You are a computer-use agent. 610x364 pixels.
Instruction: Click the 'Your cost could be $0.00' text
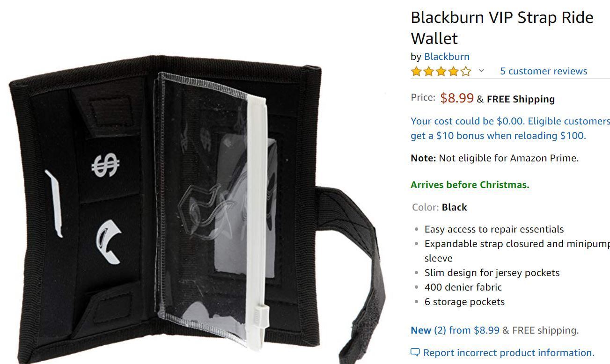(x=468, y=121)
